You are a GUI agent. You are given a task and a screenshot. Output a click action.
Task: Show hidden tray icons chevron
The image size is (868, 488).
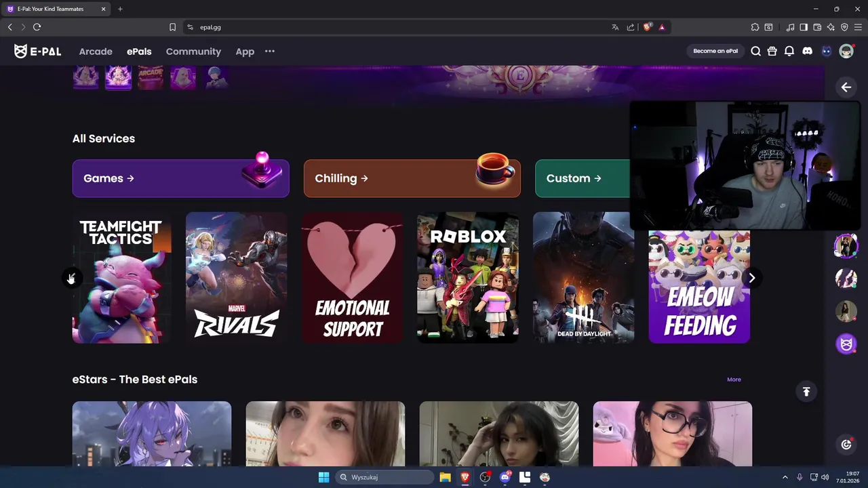click(x=785, y=477)
